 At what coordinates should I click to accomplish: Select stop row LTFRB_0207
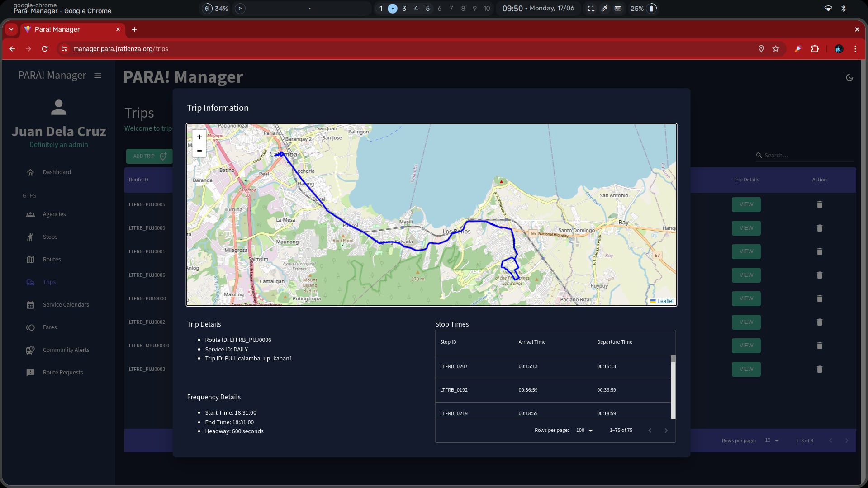click(x=553, y=367)
